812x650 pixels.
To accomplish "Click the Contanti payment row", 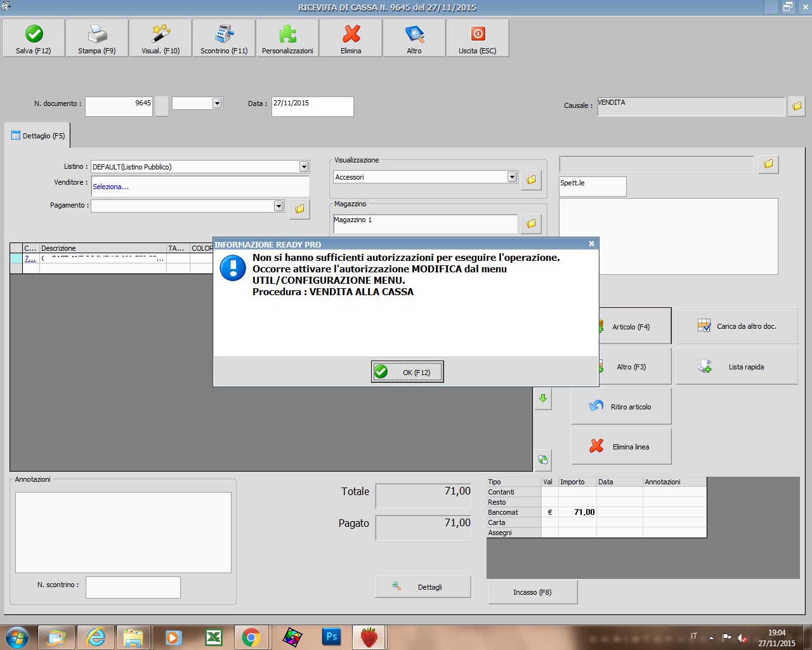I will 596,492.
